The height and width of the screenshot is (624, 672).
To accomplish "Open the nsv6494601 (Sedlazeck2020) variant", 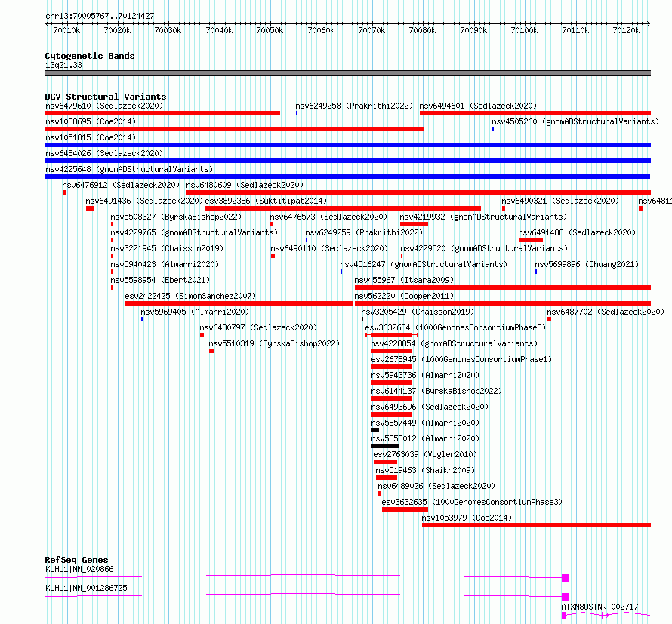I will coord(478,106).
